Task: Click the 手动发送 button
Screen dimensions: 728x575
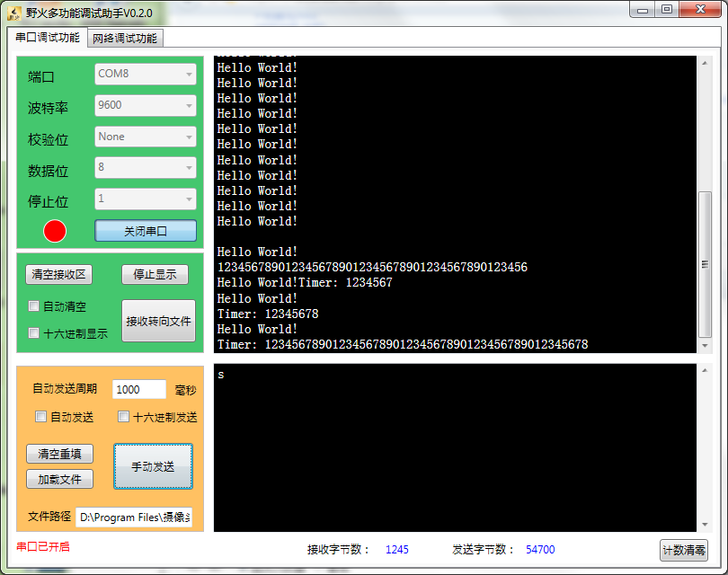Action: pyautogui.click(x=153, y=466)
